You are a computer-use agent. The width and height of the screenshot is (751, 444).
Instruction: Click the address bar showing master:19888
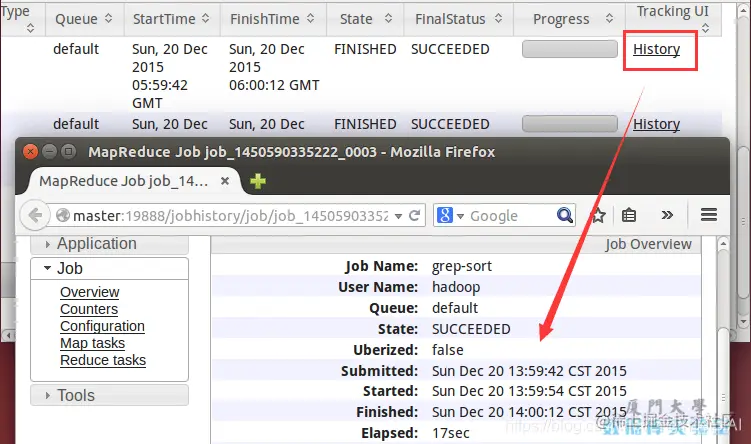[230, 216]
